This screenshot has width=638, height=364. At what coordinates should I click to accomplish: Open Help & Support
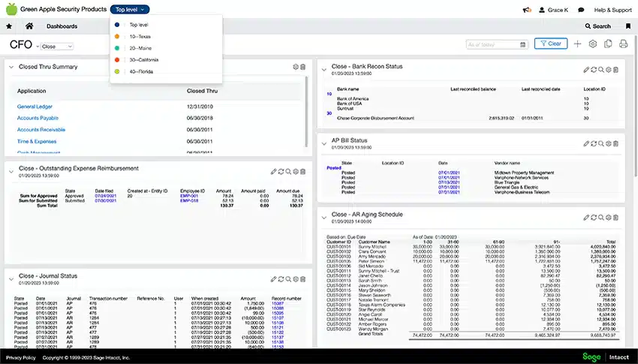pyautogui.click(x=612, y=10)
